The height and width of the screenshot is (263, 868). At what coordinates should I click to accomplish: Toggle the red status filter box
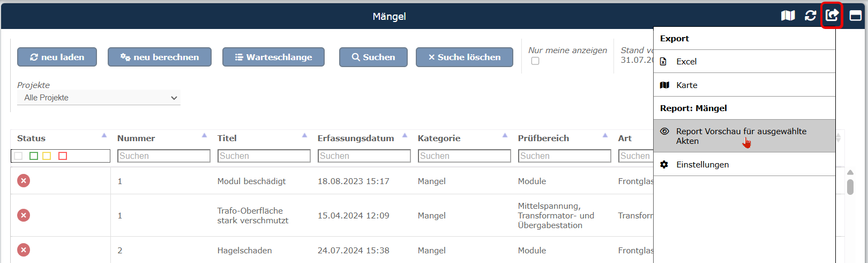coord(63,156)
